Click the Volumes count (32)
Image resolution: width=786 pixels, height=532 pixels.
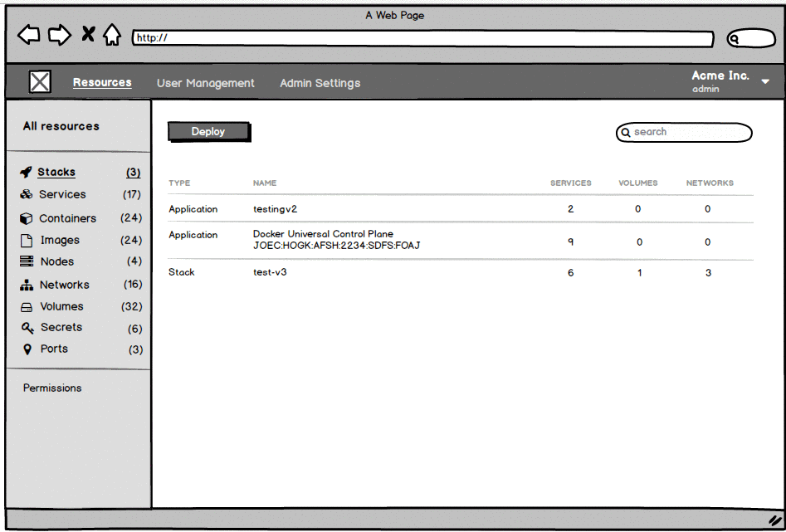(132, 306)
